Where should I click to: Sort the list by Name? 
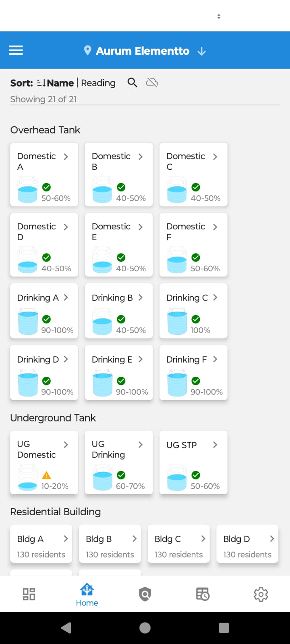(60, 83)
